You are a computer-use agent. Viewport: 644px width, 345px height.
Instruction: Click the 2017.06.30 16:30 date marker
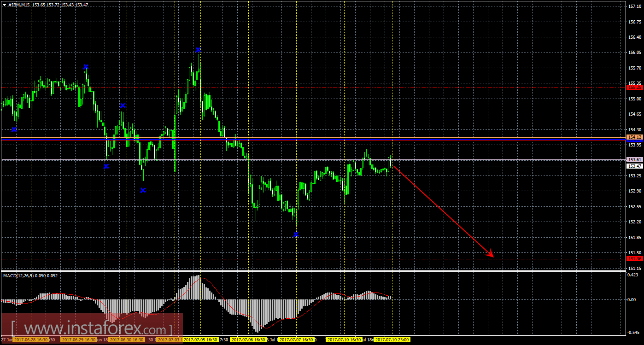[127, 340]
